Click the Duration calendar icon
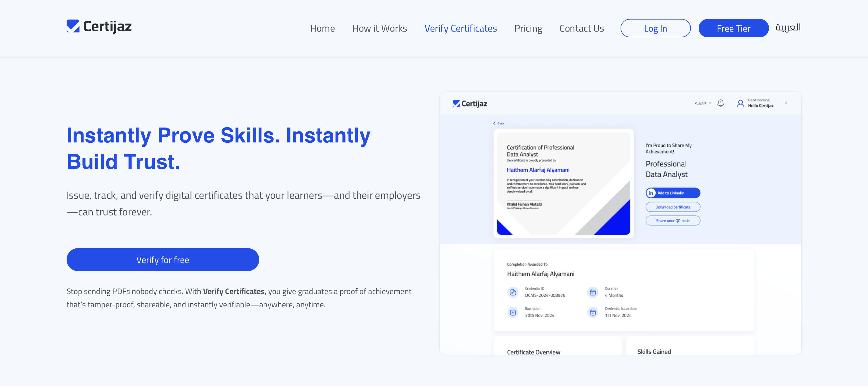This screenshot has height=386, width=868. click(x=592, y=293)
